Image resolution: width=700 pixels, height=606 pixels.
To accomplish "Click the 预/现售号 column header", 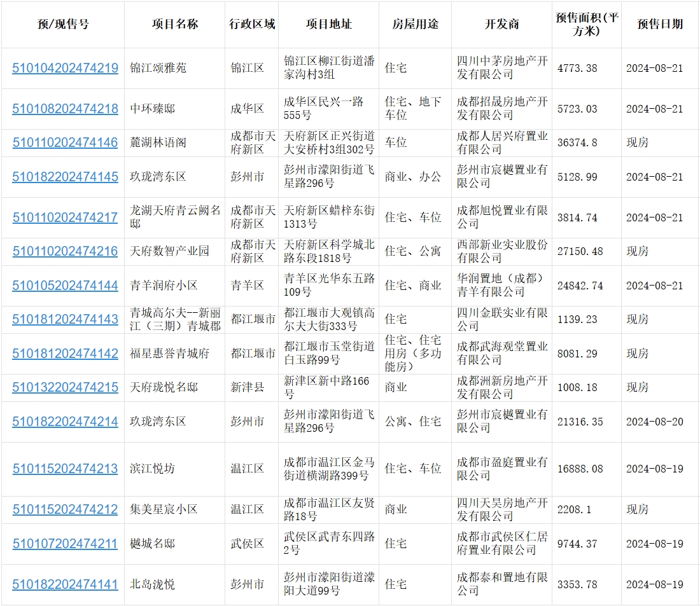I will 63,24.
